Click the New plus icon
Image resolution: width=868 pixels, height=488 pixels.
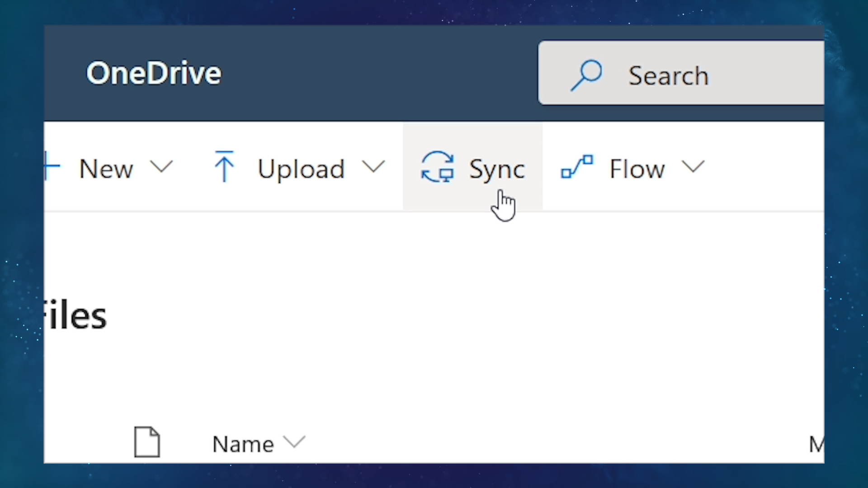[52, 166]
